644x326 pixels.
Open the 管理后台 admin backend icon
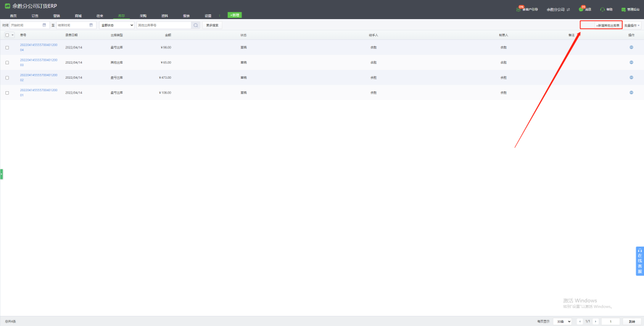click(623, 10)
